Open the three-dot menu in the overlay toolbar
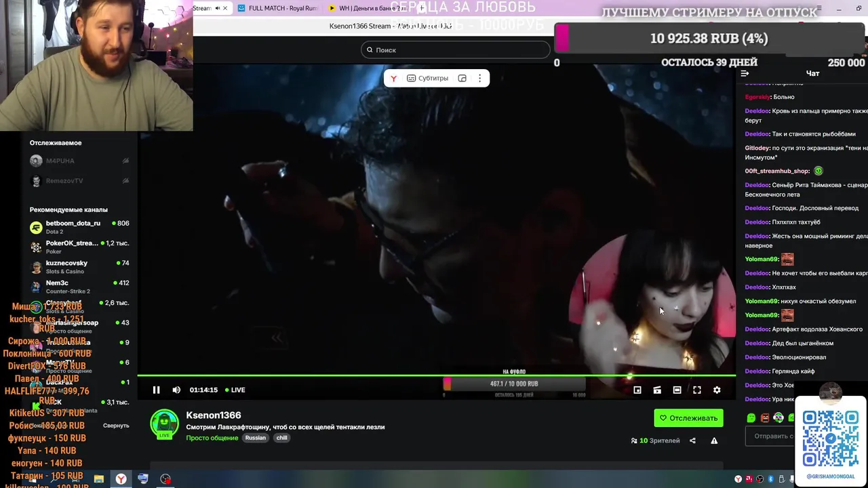This screenshot has width=868, height=488. pos(479,78)
